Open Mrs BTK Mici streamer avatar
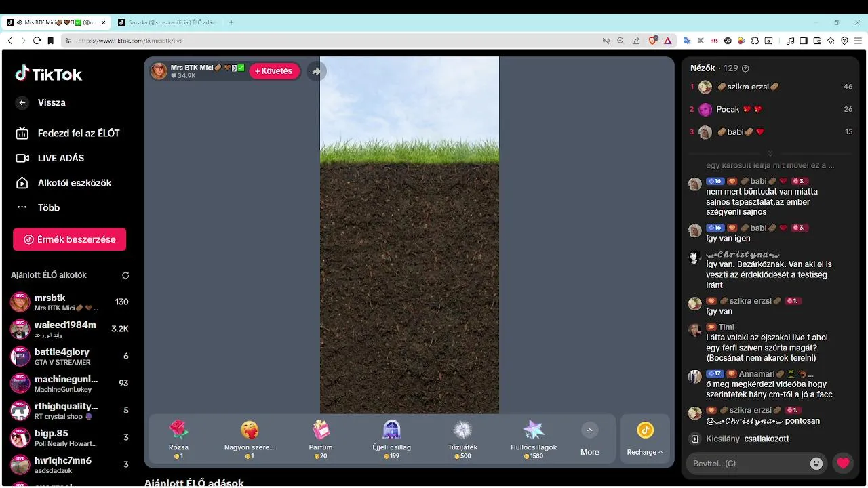 (x=159, y=71)
